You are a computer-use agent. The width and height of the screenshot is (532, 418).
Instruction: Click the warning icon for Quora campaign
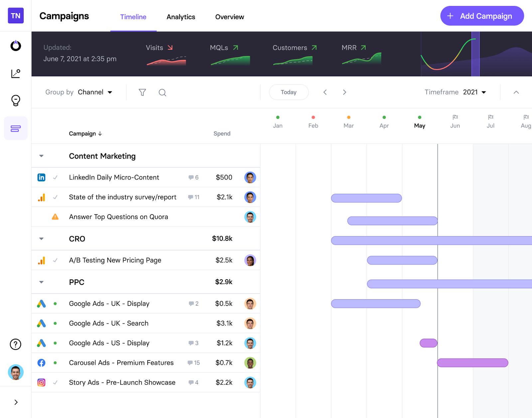[55, 217]
